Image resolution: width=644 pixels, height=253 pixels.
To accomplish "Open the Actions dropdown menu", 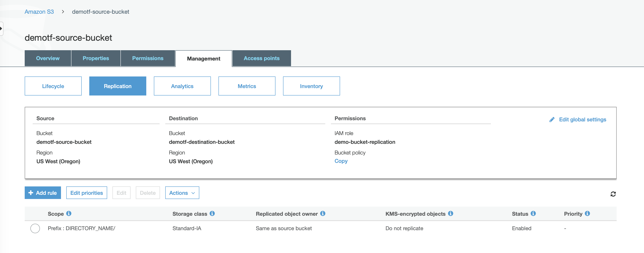I will [182, 193].
